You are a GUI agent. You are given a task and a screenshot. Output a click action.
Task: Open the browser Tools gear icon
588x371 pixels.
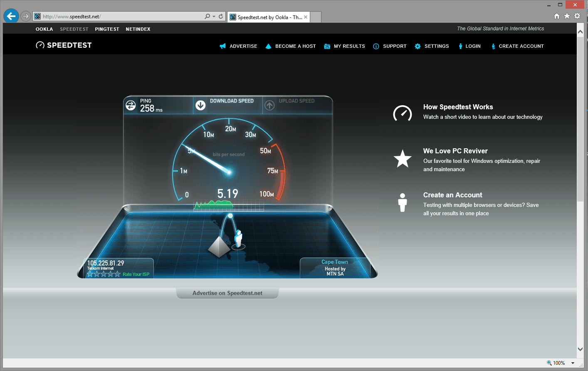[577, 16]
